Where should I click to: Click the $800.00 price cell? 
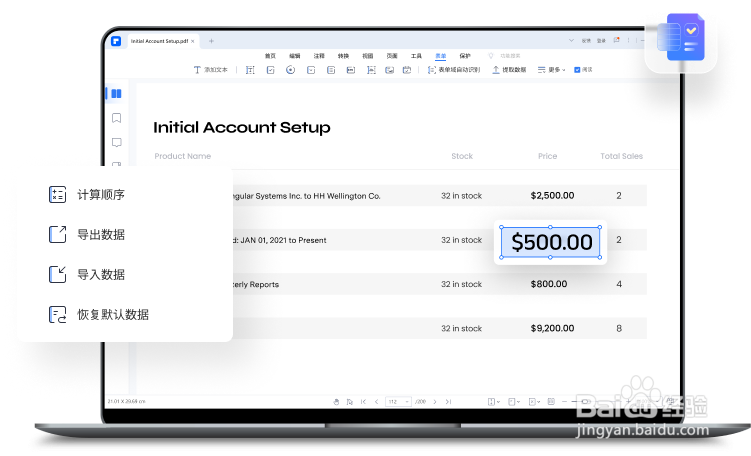pyautogui.click(x=549, y=284)
